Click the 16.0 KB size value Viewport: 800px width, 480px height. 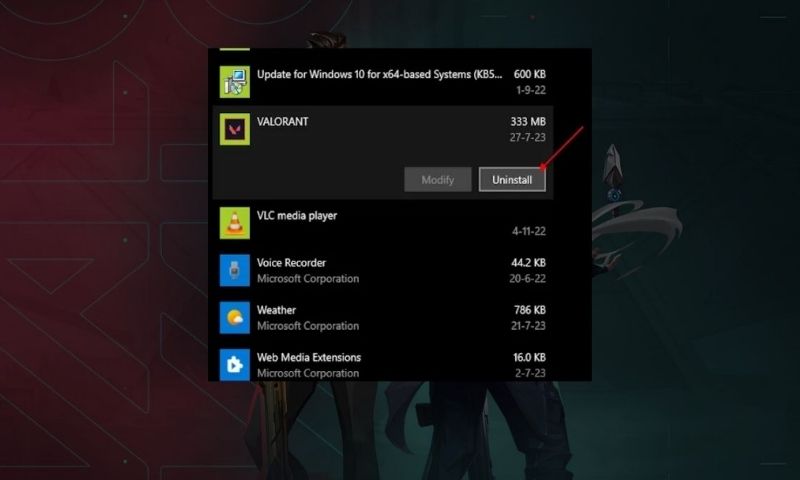click(530, 357)
